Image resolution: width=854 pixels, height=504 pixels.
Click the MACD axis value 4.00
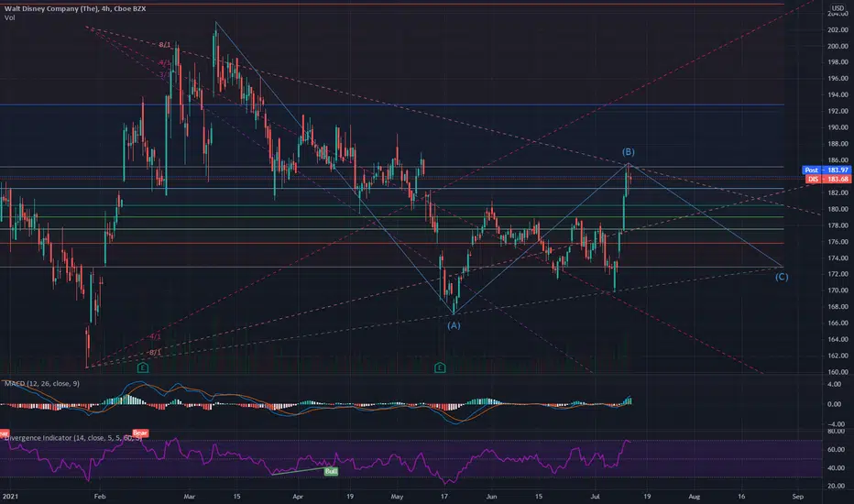point(834,384)
